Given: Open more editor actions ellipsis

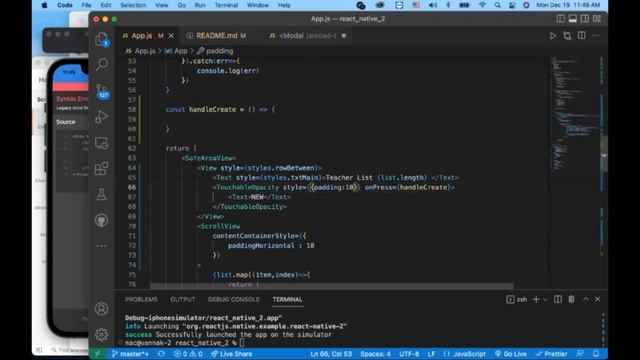Looking at the screenshot, I should click(596, 36).
